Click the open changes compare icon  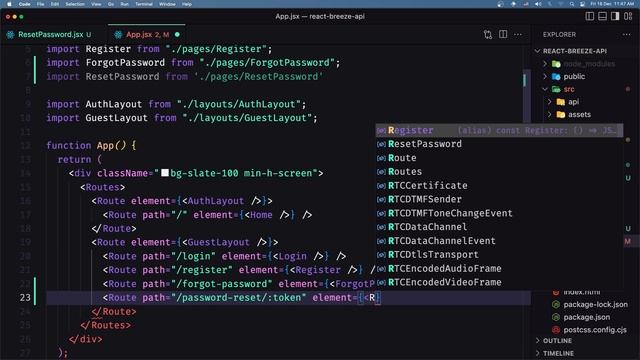pos(488,35)
